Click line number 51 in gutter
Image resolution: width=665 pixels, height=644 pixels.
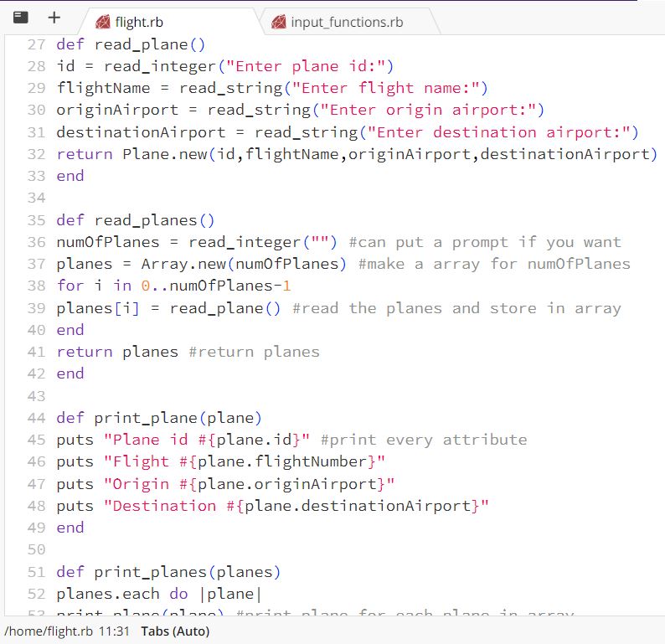(37, 572)
